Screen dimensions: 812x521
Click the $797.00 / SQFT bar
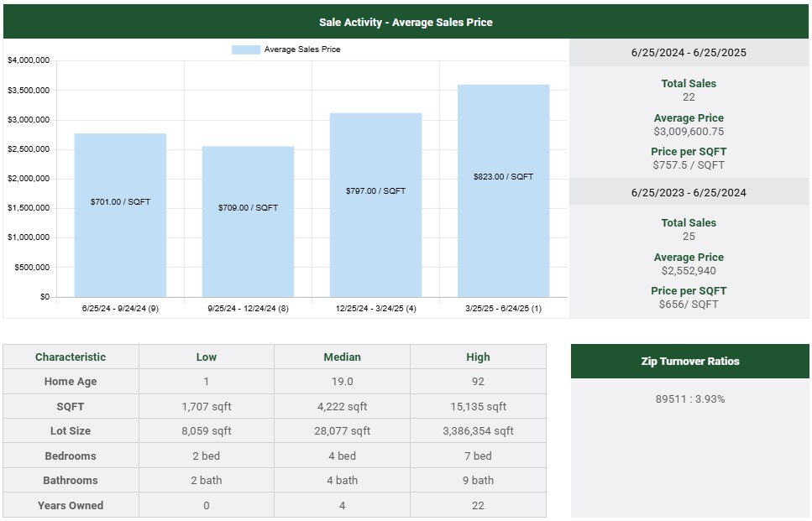pyautogui.click(x=375, y=205)
